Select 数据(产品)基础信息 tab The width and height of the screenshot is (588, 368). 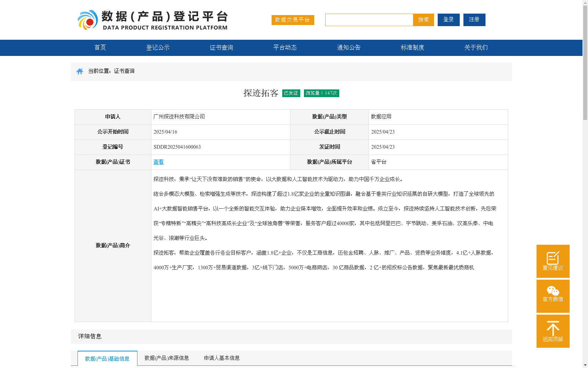pyautogui.click(x=107, y=358)
